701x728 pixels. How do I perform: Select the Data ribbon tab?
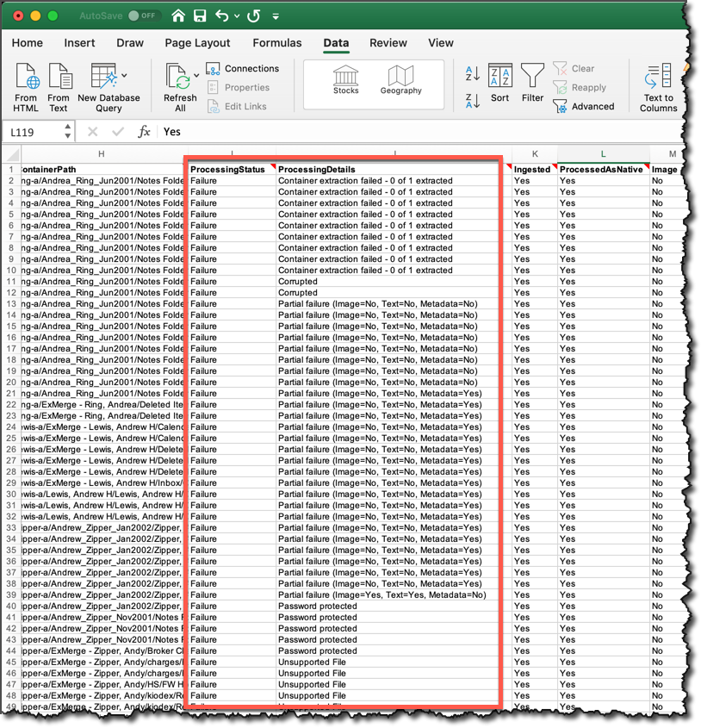point(336,43)
